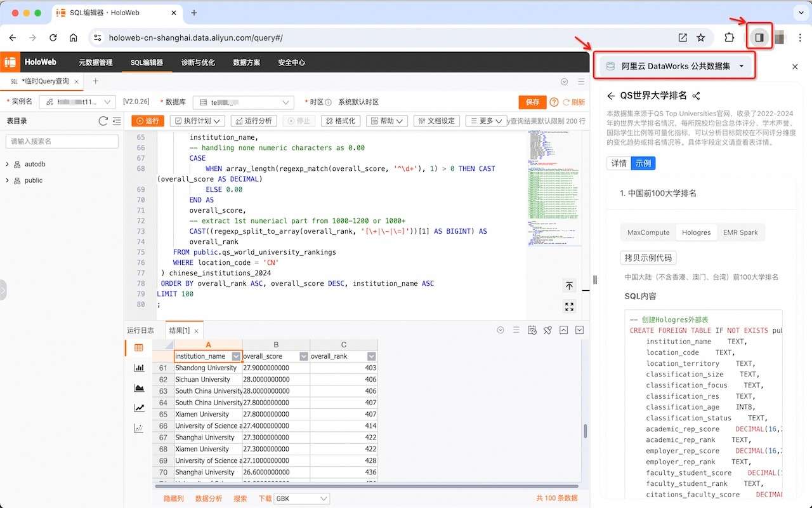Close the 结果[1] results tab
Viewport: 812px width, 508px height.
click(x=197, y=331)
